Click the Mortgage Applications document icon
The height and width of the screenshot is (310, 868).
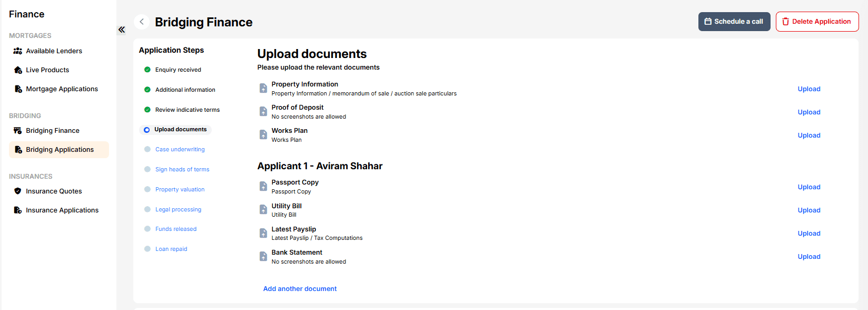click(x=18, y=89)
